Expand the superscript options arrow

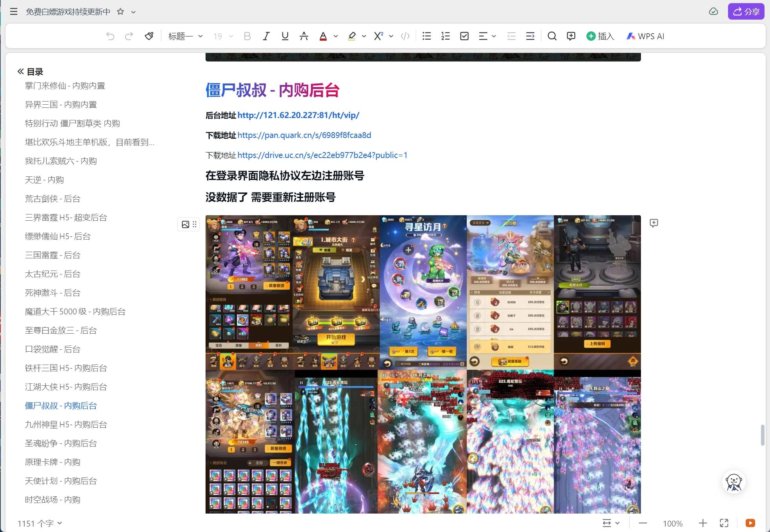pos(391,36)
